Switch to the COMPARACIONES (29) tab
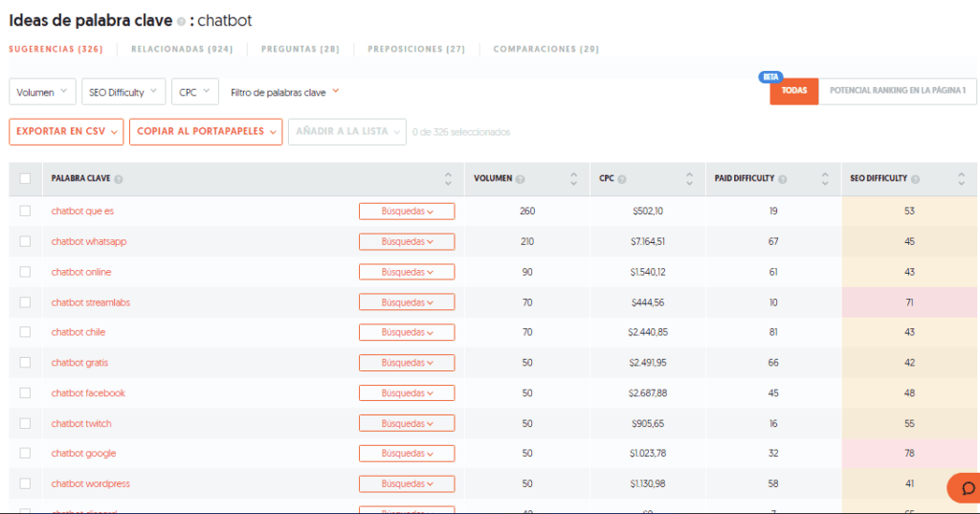980x514 pixels. pyautogui.click(x=546, y=49)
